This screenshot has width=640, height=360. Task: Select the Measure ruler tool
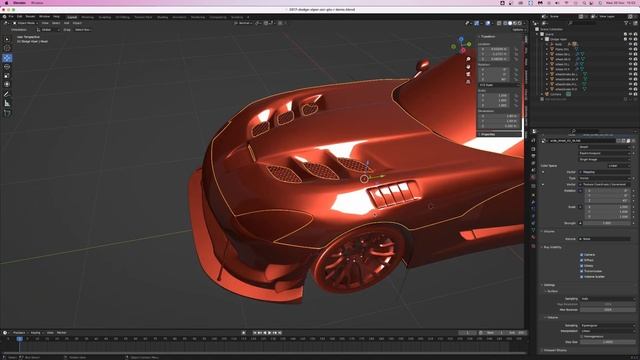coord(7,103)
